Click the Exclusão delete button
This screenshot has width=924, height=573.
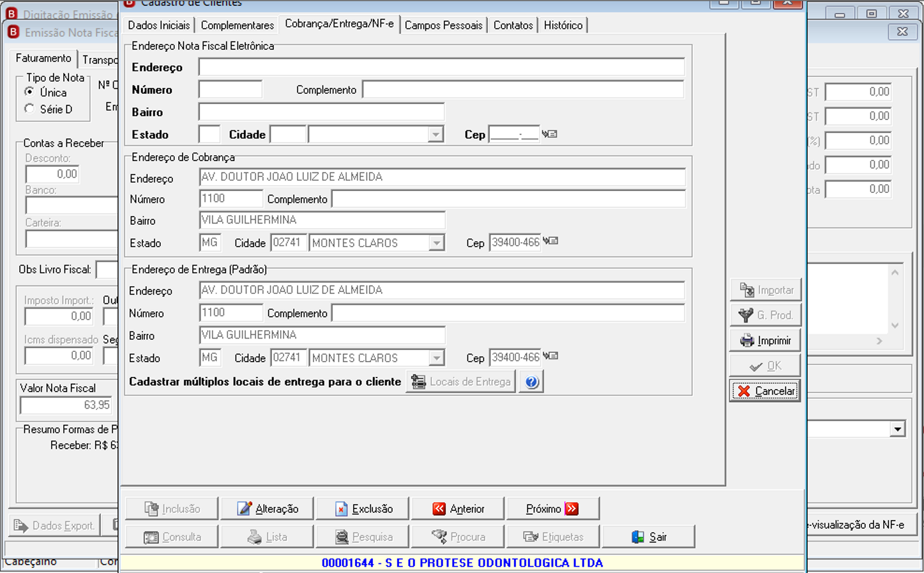pyautogui.click(x=363, y=509)
